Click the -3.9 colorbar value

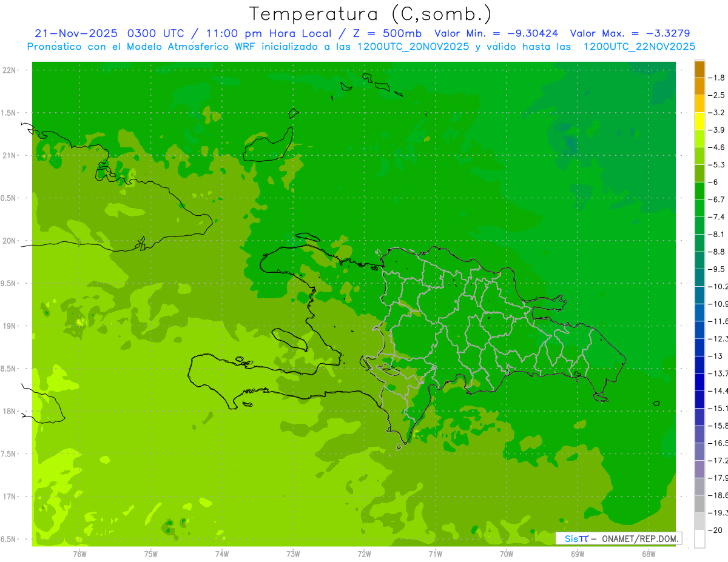pos(716,130)
